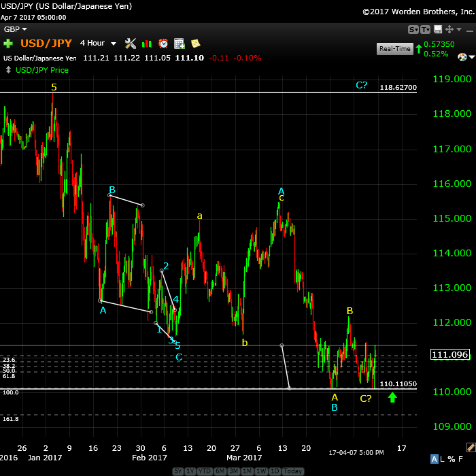Click the USD/JPY Price plot label
This screenshot has width=476, height=476.
tap(42, 70)
